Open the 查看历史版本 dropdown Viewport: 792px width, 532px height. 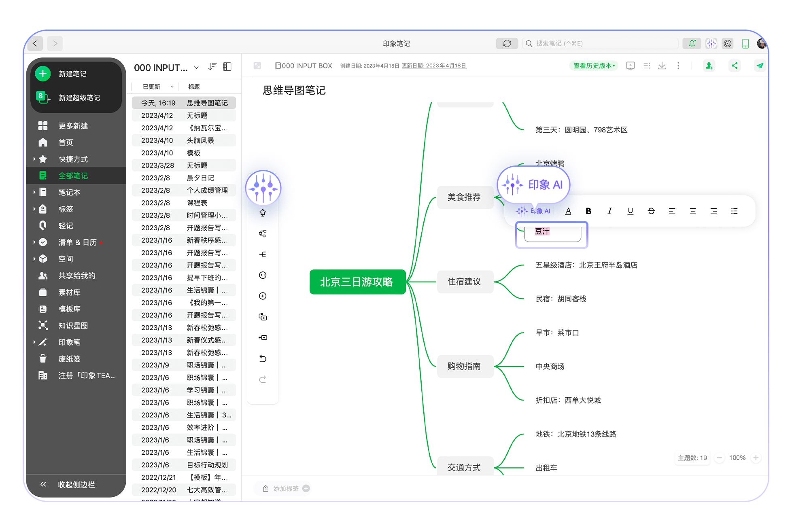click(594, 66)
